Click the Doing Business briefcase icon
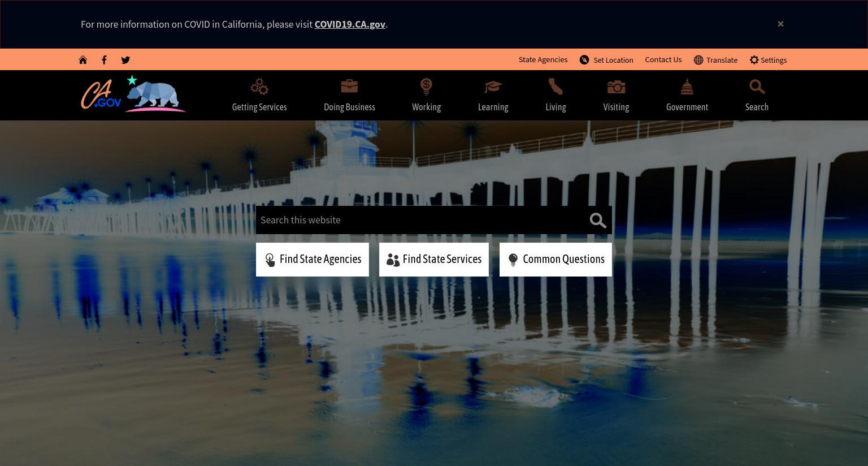 click(349, 86)
